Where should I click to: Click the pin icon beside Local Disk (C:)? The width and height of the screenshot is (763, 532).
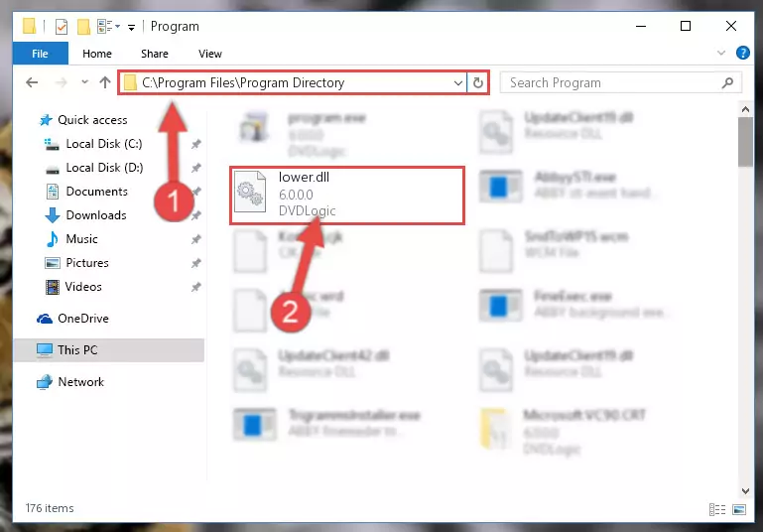[196, 144]
